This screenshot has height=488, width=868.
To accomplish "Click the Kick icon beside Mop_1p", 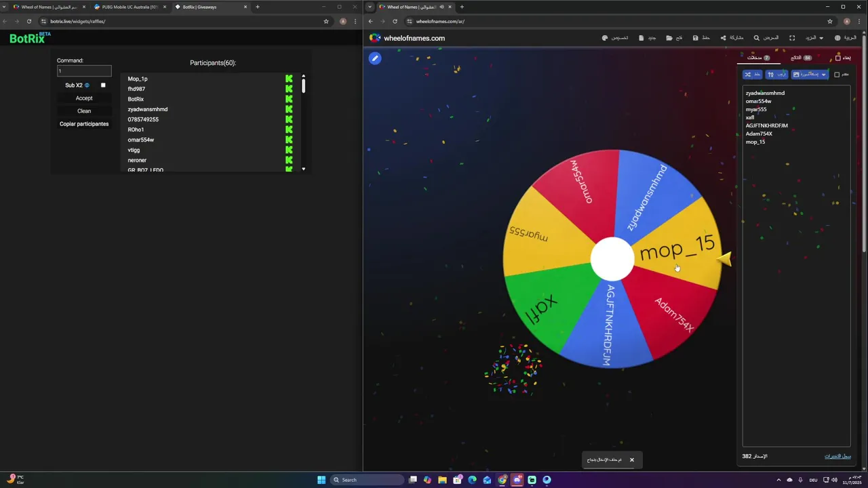I will 289,79.
